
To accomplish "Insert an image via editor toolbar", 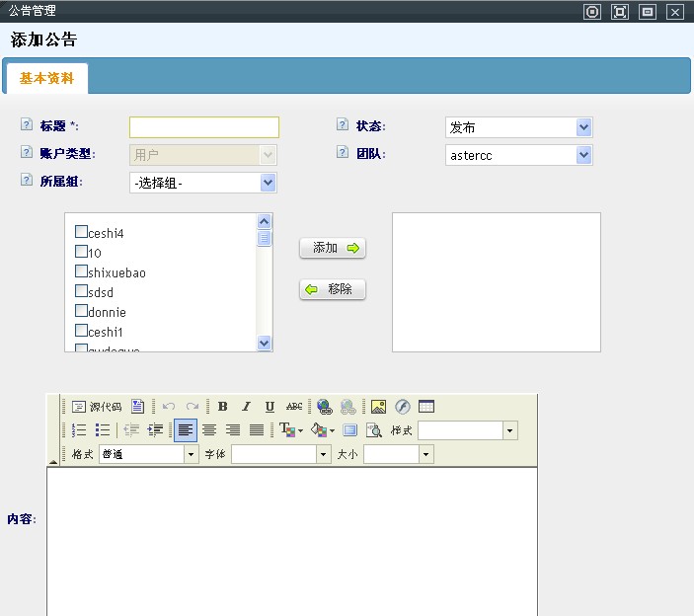I will click(x=378, y=407).
